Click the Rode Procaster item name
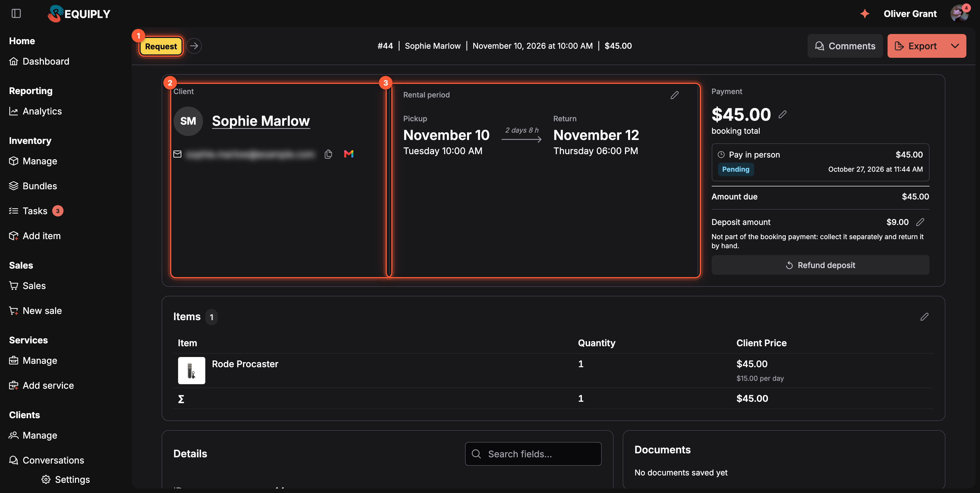Screen dimensions: 980x493 (245, 364)
